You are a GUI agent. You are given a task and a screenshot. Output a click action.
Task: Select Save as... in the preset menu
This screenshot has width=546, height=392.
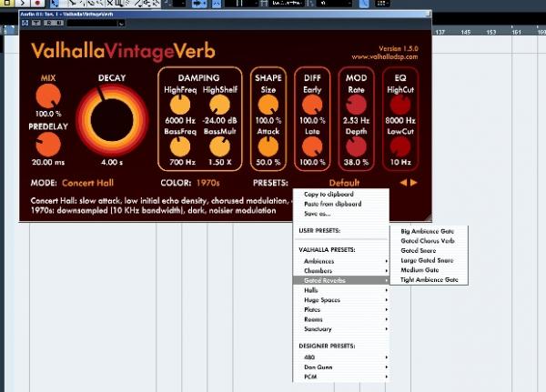click(320, 214)
